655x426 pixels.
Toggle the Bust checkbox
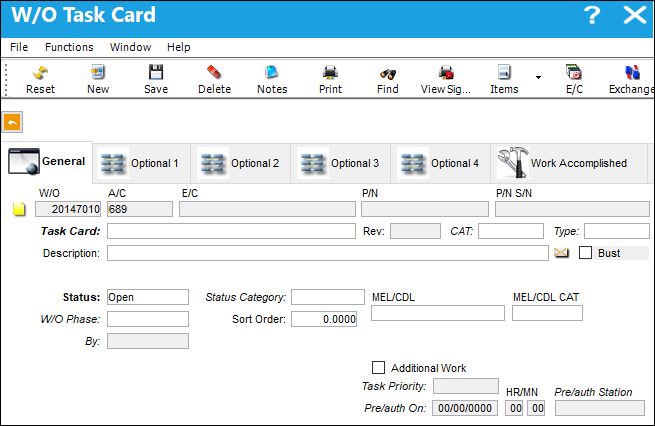tap(585, 253)
